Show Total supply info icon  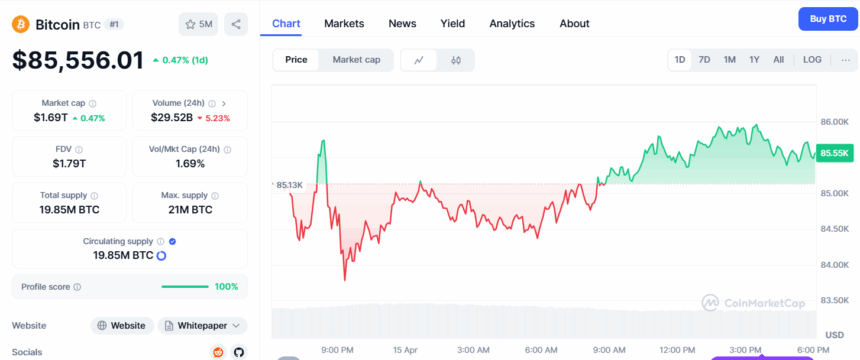click(x=94, y=195)
